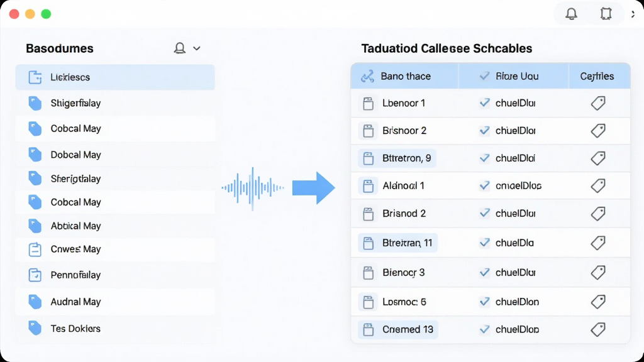Click the Bttretron, 9 highlighted cell
This screenshot has height=362, width=644.
pos(397,158)
